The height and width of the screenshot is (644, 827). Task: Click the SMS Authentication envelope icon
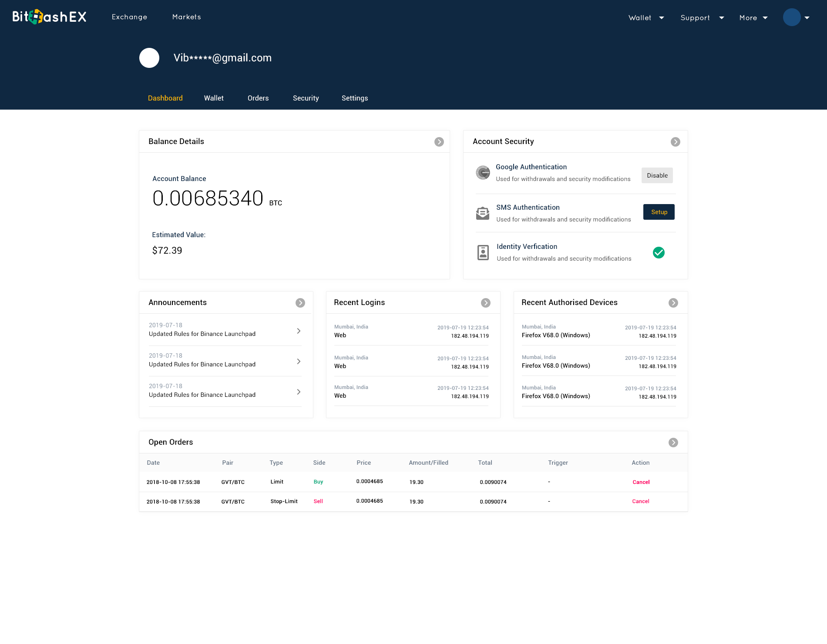tap(483, 213)
